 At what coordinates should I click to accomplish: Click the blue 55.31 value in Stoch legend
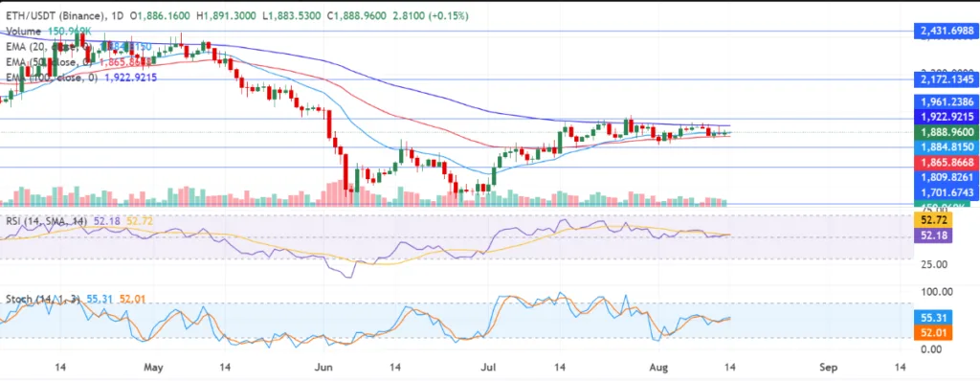pos(99,300)
